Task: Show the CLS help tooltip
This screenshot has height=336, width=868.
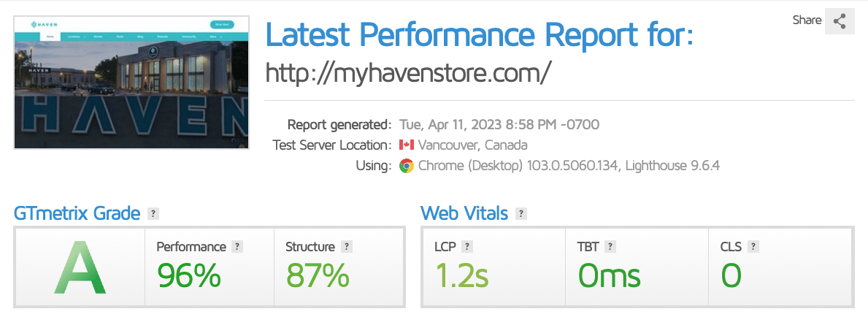Action: point(753,247)
